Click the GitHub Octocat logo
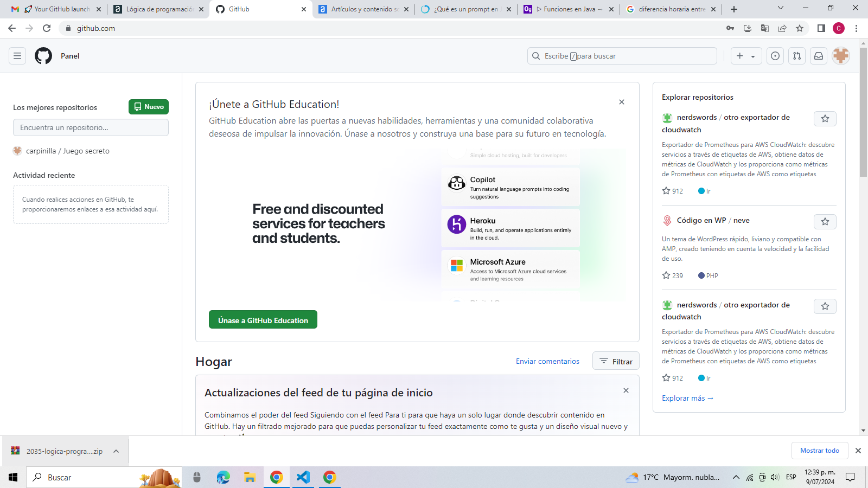This screenshot has width=868, height=488. coord(43,56)
